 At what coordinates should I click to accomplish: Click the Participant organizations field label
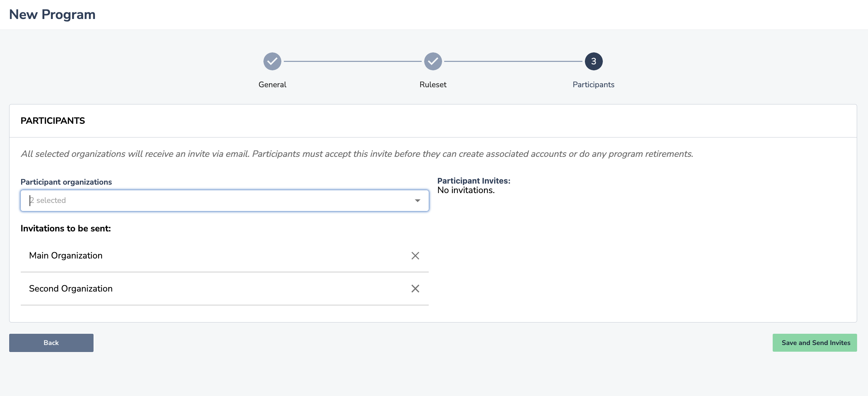tap(66, 182)
